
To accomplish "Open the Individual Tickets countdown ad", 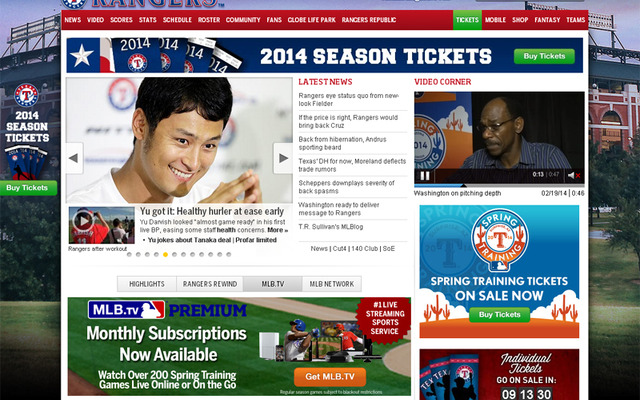I will [x=499, y=374].
